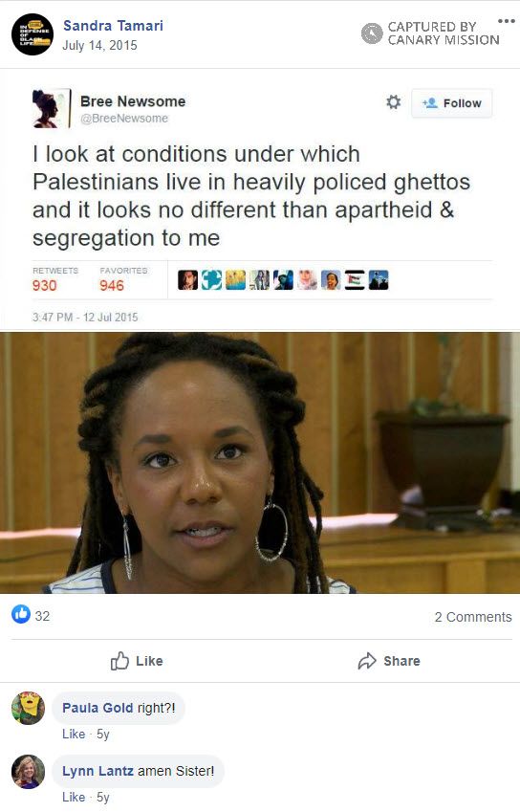Click the first retweeter avatar thumbnail
This screenshot has height=812, width=520.
[187, 280]
